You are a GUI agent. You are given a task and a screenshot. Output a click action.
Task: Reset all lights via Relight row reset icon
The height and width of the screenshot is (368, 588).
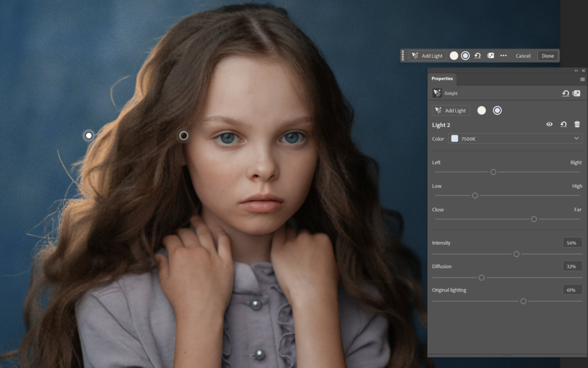[565, 93]
